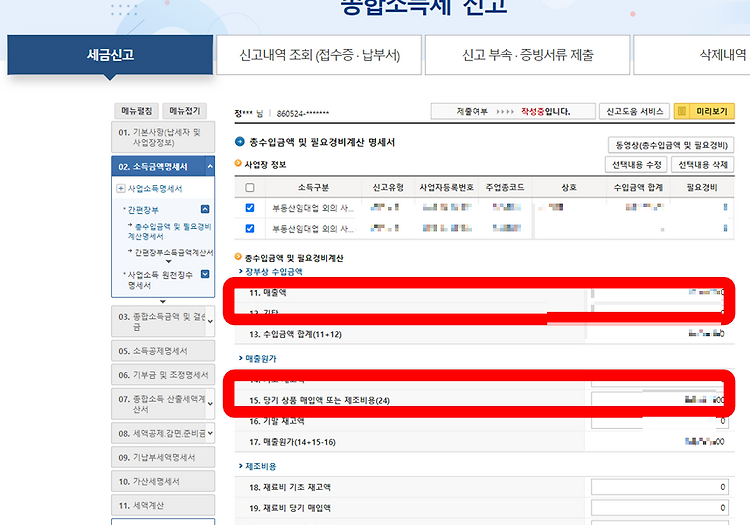Open menu 09. 기납부세액명세서
The height and width of the screenshot is (525, 750).
click(x=163, y=457)
